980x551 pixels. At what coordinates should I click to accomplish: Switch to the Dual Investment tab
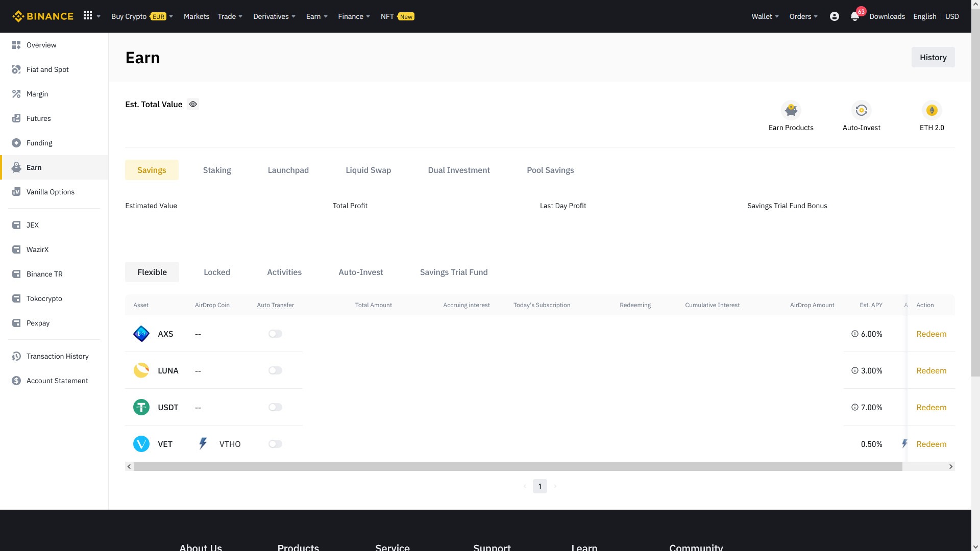point(459,170)
